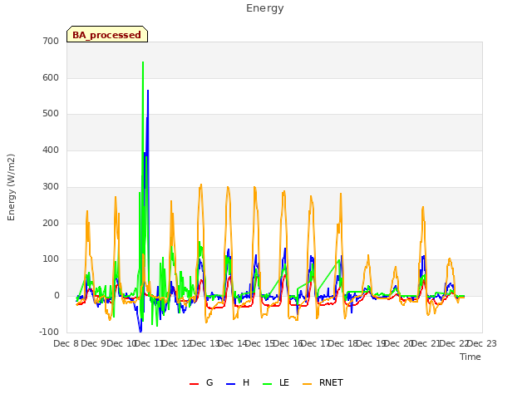Click the 600 y-axis tick label
Viewport: 532px width, 399px height.
[x=51, y=77]
